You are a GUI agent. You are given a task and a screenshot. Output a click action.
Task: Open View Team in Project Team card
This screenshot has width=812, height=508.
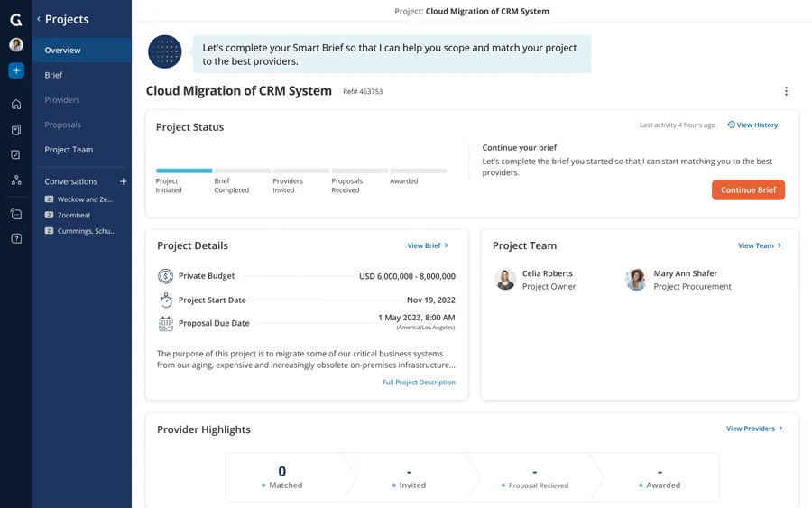(x=760, y=245)
